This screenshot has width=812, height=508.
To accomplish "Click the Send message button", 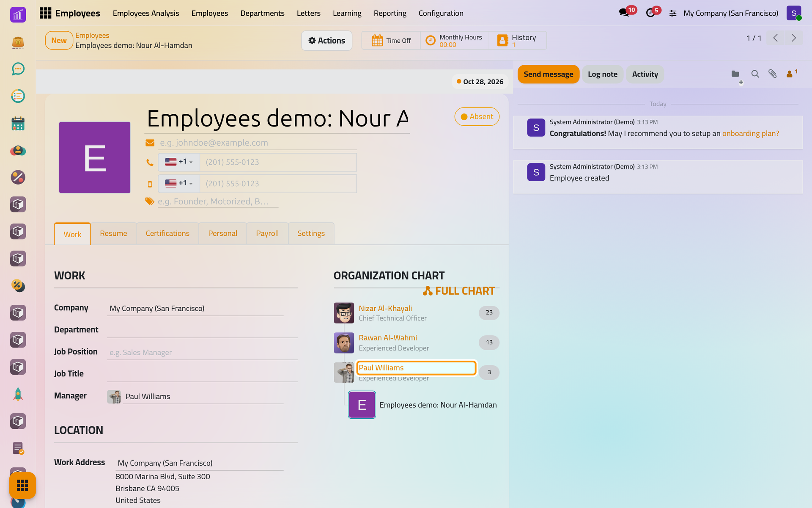I will pos(548,74).
